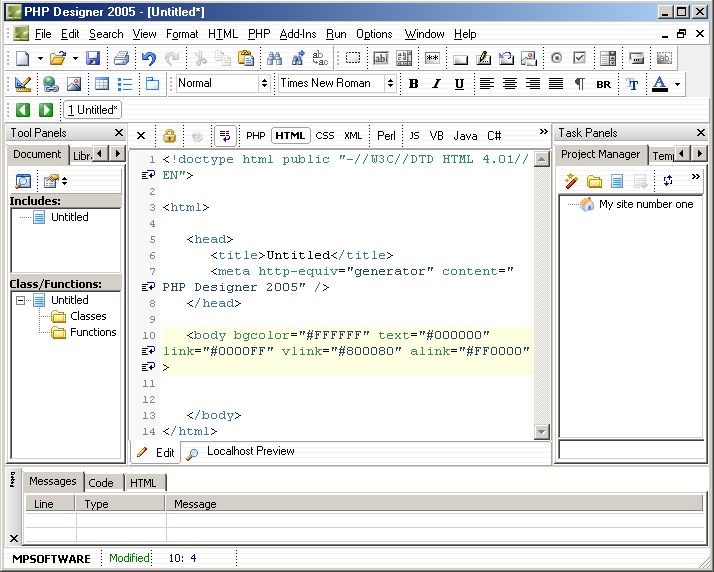Switch to the Code tab in bottom panel
714x572 pixels.
click(x=101, y=483)
